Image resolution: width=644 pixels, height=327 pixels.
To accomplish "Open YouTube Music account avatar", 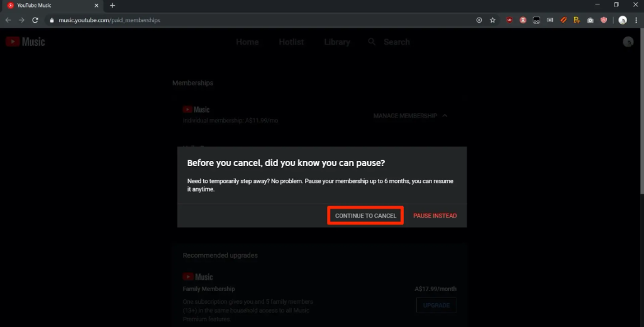I will 628,42.
